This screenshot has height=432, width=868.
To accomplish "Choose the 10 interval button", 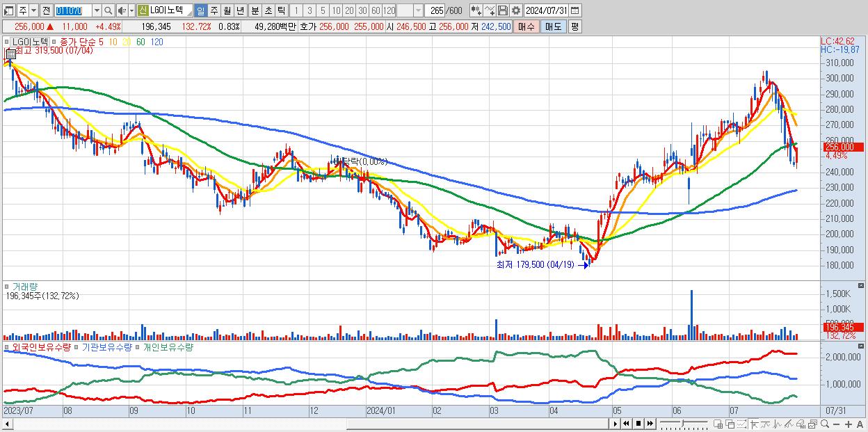I will (x=336, y=10).
